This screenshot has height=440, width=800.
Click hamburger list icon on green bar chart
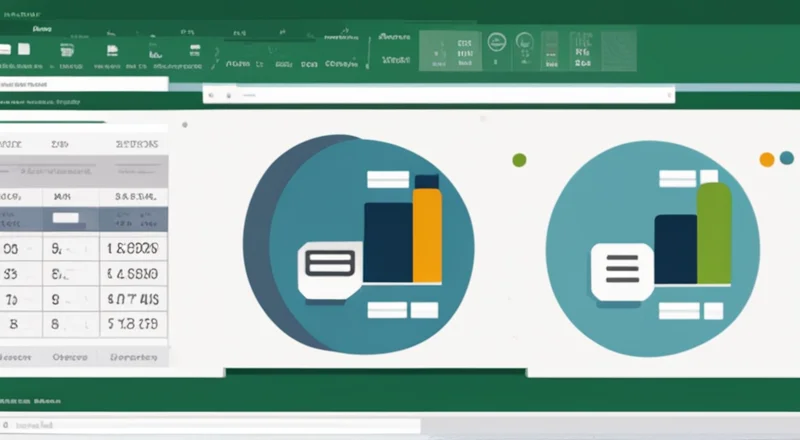[620, 270]
